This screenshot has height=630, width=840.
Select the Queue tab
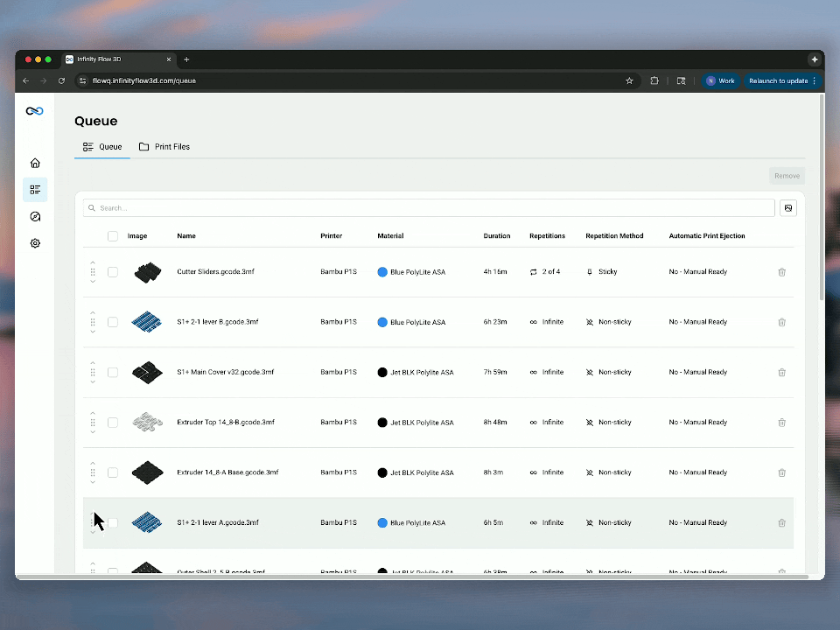point(102,147)
